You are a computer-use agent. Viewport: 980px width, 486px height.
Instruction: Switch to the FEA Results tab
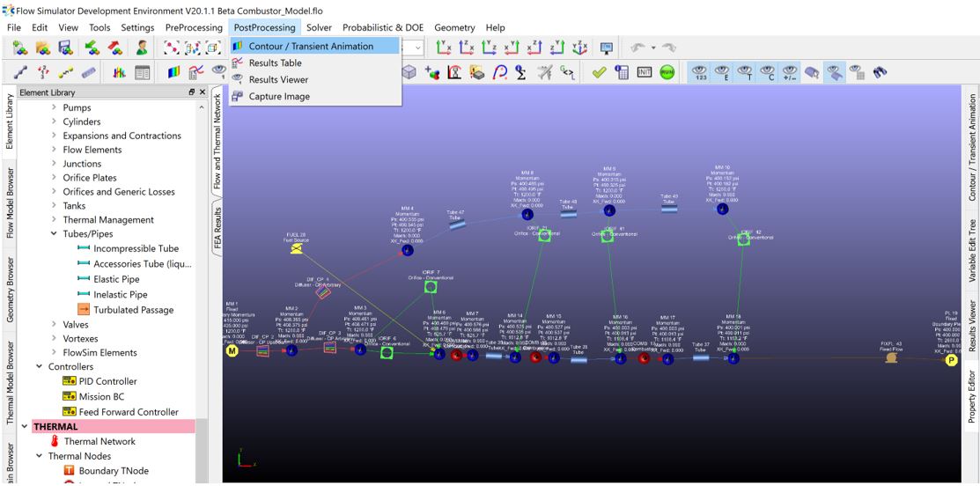(x=218, y=229)
